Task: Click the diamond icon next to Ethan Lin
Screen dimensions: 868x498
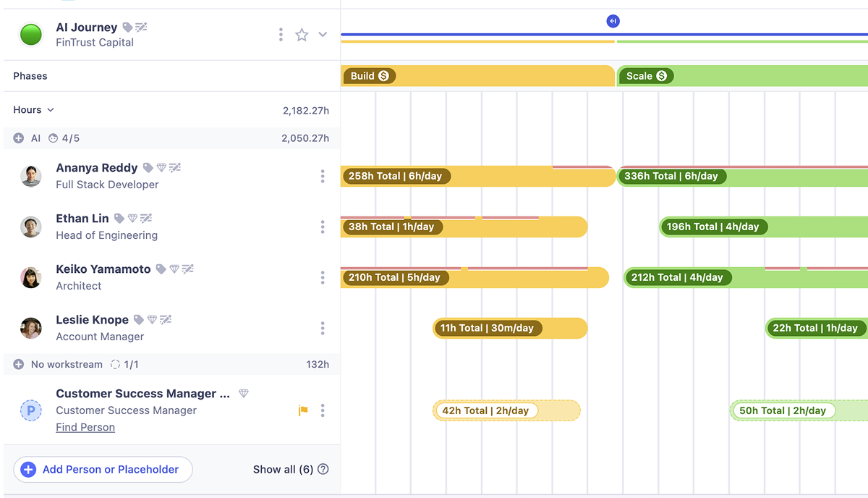Action: pos(132,219)
